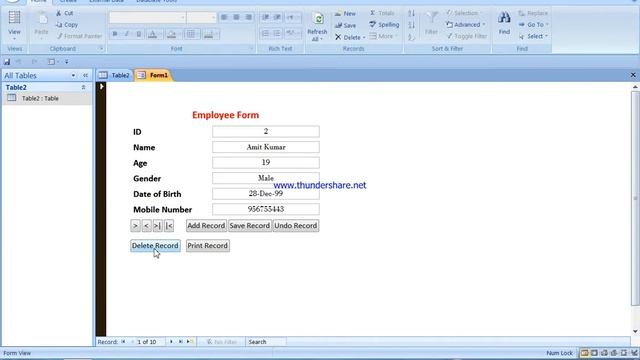This screenshot has height=360, width=640.
Task: Go to first record in navigation bar
Action: (x=123, y=342)
